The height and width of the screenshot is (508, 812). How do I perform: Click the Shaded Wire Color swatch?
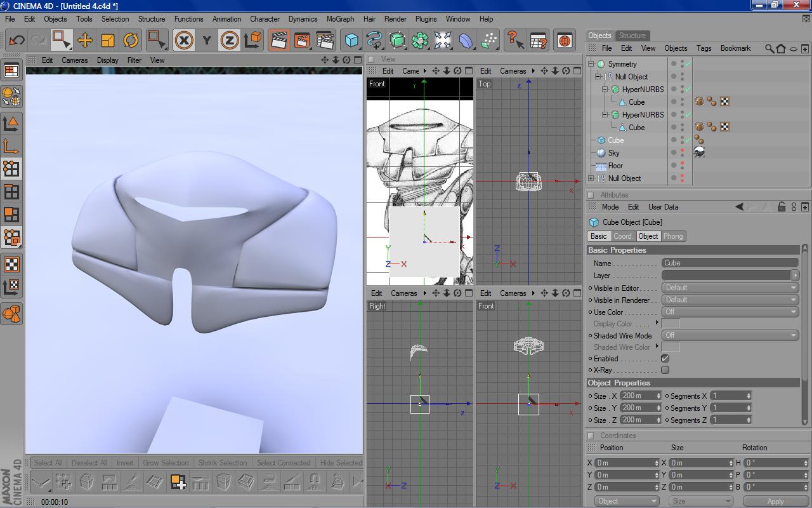(671, 347)
